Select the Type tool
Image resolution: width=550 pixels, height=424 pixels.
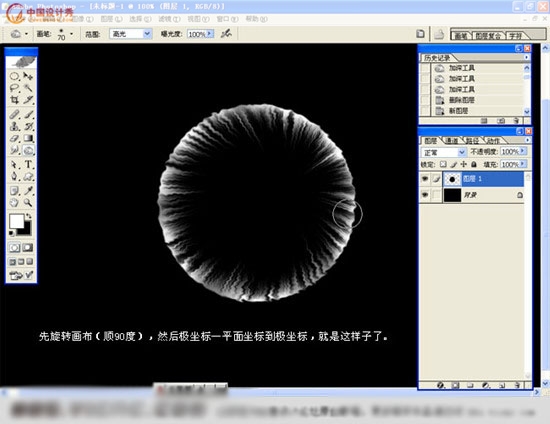point(28,164)
